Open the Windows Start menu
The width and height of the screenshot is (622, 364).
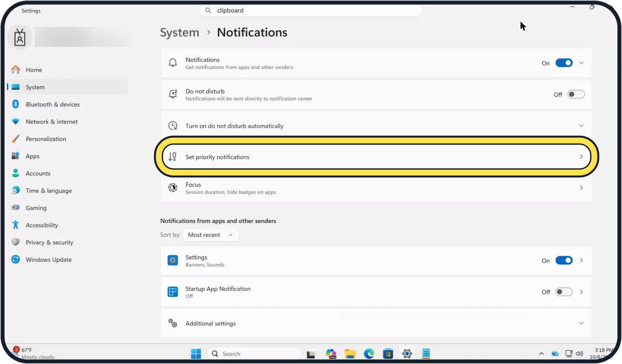point(196,354)
